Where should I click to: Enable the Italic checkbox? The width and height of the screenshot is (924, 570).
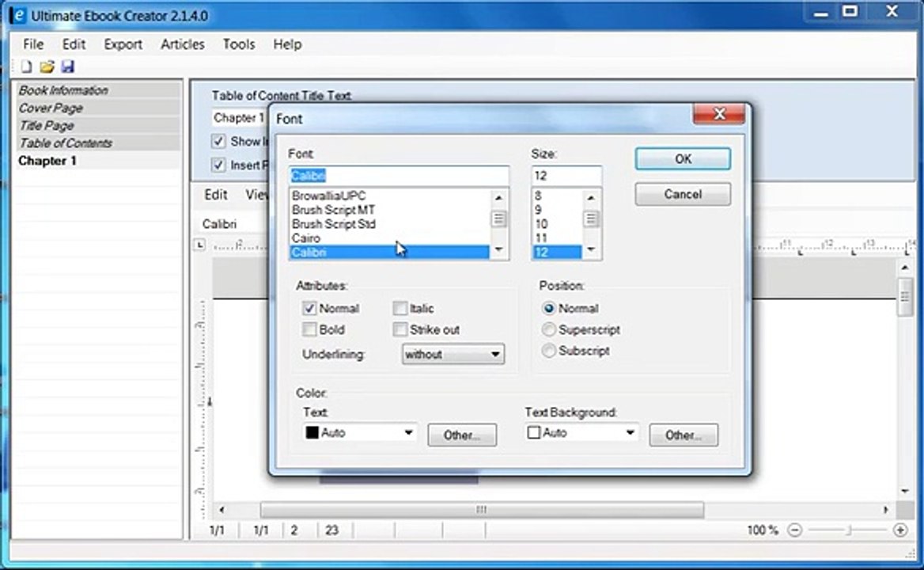400,308
